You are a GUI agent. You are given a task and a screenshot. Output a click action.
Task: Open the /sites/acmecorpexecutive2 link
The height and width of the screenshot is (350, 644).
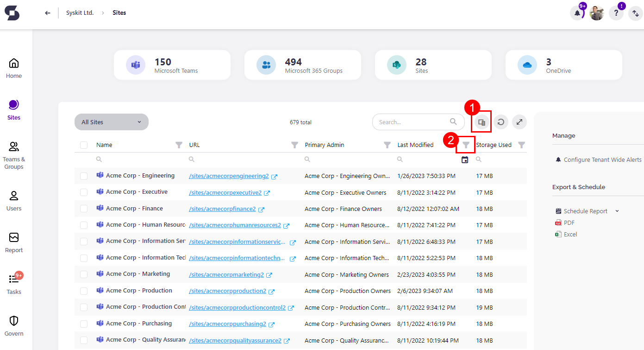pos(225,192)
